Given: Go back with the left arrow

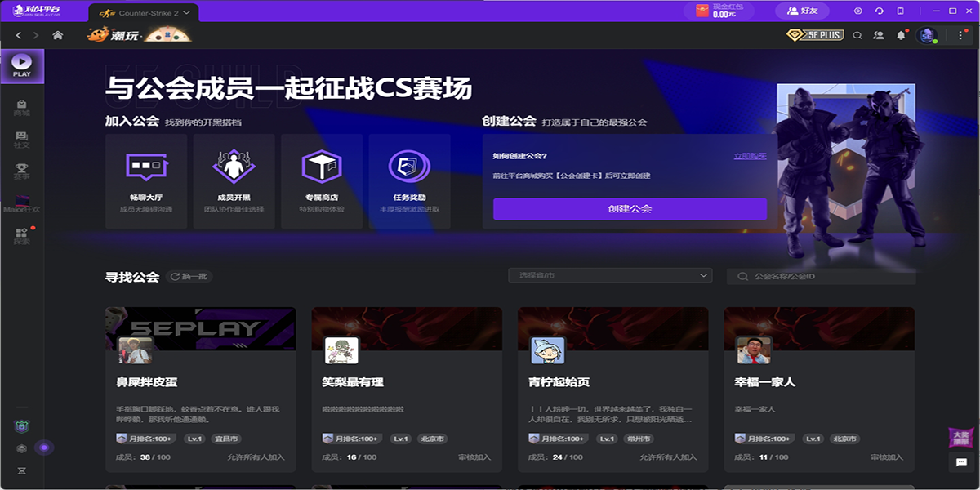Looking at the screenshot, I should coord(18,35).
